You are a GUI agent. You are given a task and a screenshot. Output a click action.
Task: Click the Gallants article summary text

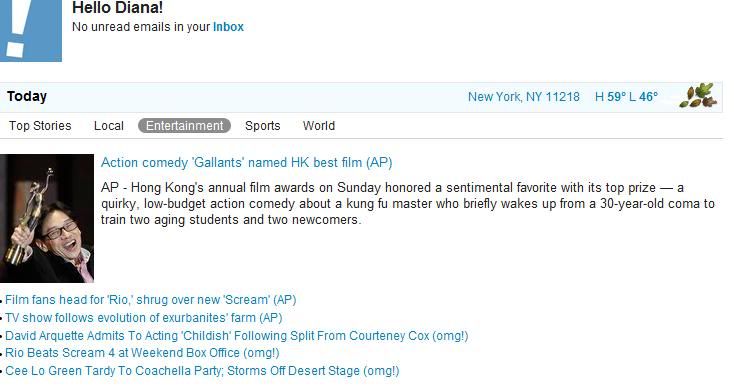tap(408, 204)
